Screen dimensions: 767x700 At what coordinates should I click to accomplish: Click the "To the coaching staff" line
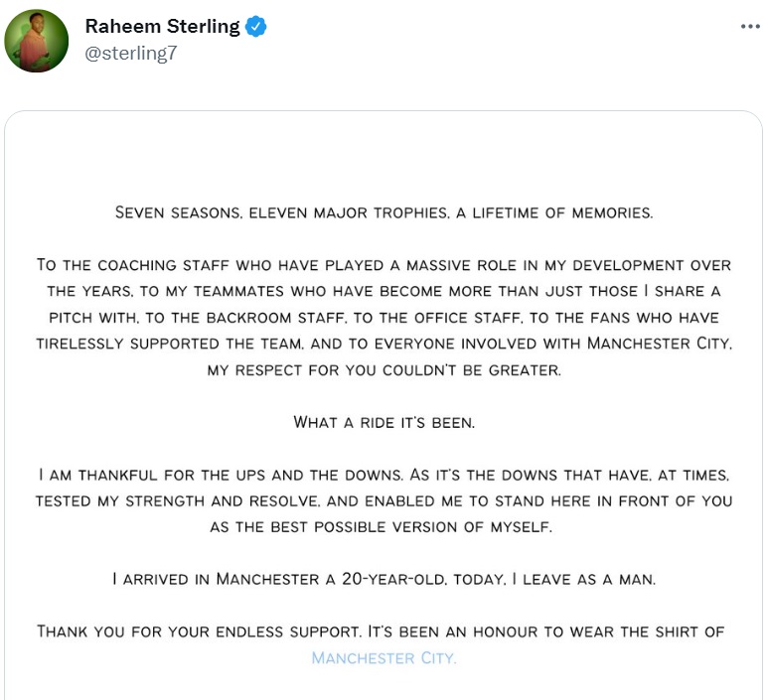tap(383, 265)
